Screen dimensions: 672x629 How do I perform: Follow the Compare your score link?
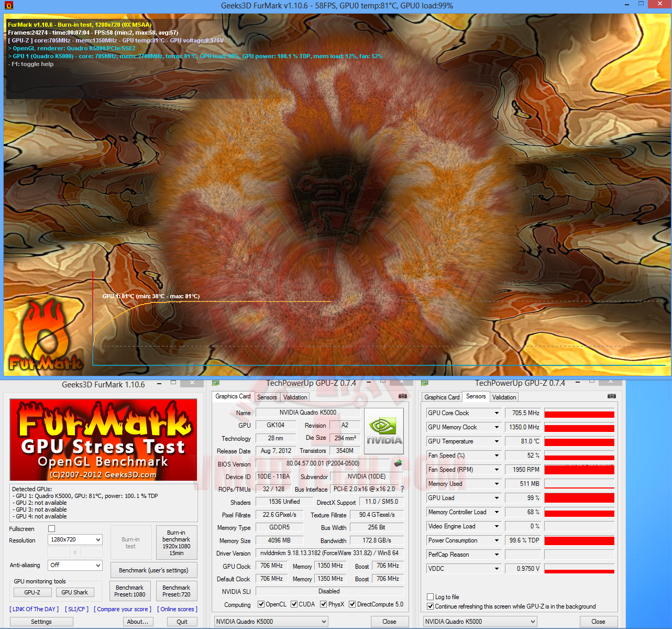pyautogui.click(x=123, y=609)
